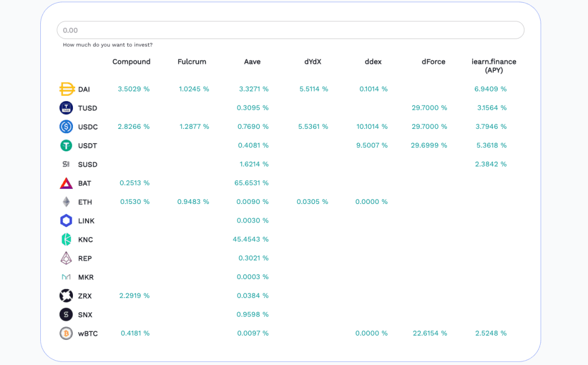
Task: Click the TUSD coin icon
Action: 66,108
